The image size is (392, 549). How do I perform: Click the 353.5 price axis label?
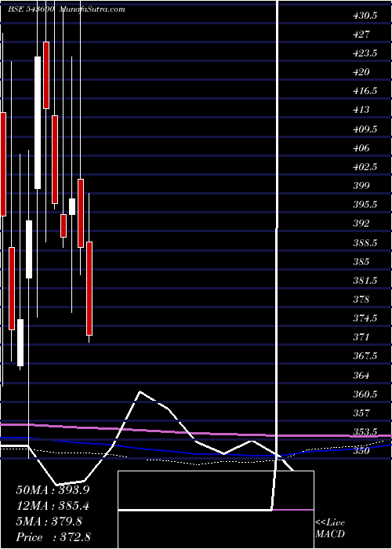pos(365,432)
